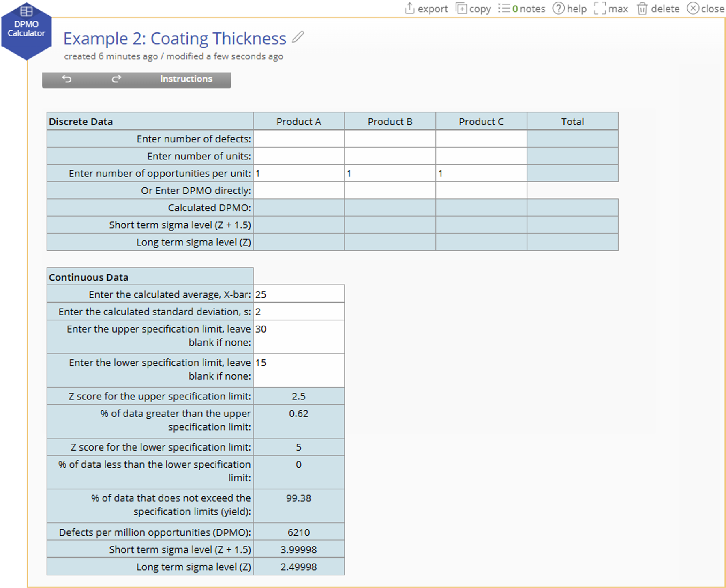
Task: Click the 'Continuous Data' header cell
Action: click(150, 277)
